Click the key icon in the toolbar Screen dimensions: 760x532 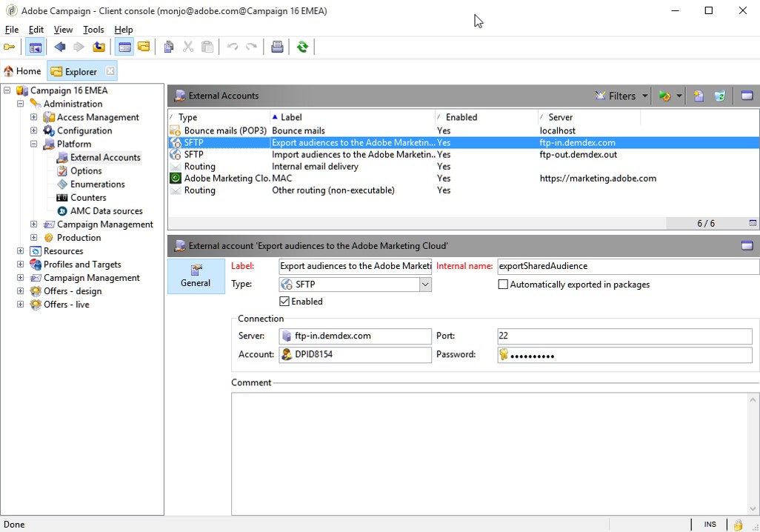(9, 47)
